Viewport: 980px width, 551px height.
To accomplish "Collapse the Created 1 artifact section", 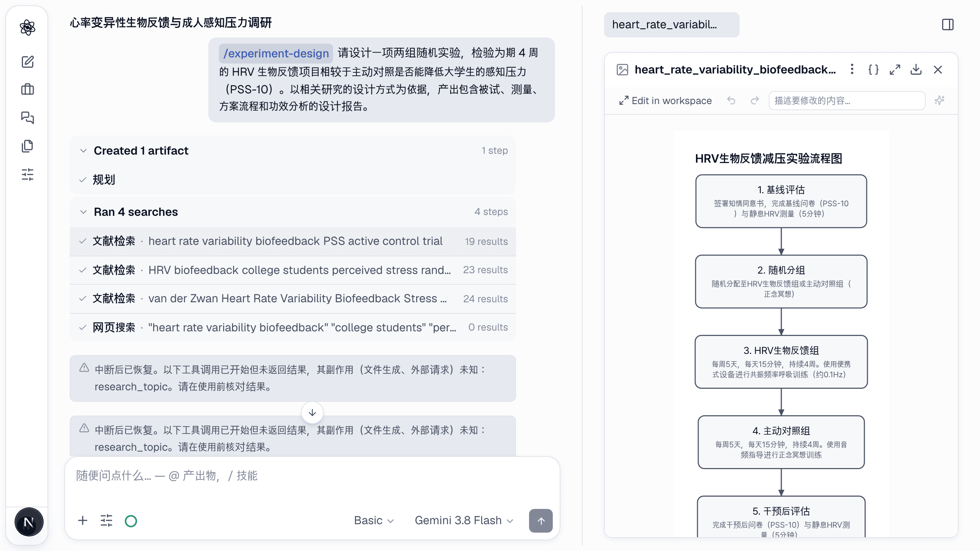I will pyautogui.click(x=293, y=150).
